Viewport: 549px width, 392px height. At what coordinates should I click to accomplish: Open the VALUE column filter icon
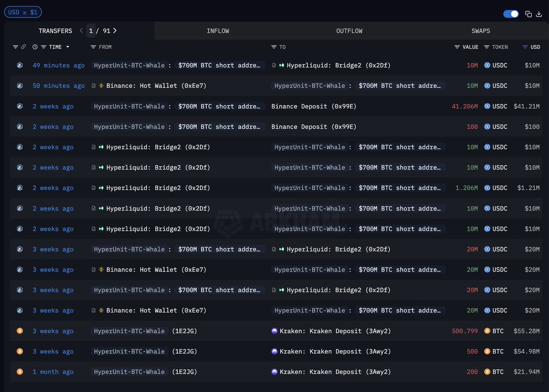coord(457,47)
